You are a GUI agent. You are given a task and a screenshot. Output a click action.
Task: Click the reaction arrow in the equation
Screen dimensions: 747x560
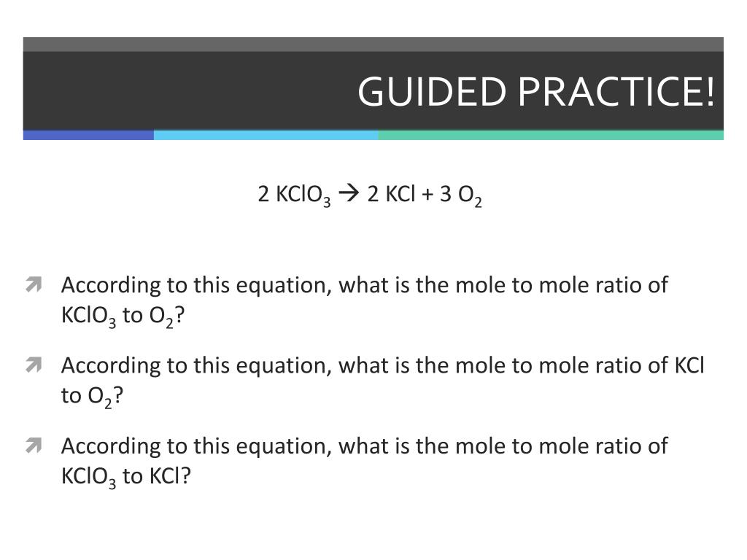[349, 194]
